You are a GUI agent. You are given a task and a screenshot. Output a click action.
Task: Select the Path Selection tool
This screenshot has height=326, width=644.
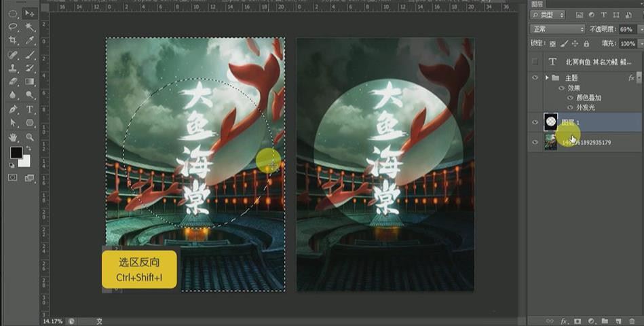click(13, 122)
